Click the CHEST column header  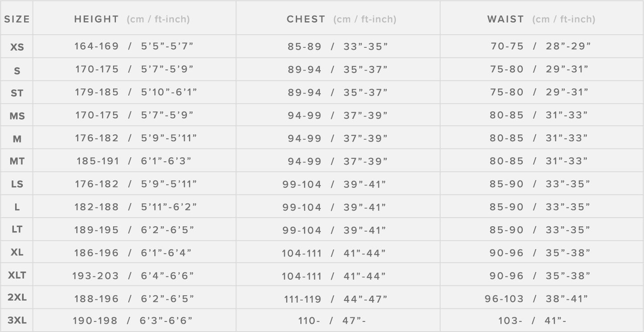point(306,19)
